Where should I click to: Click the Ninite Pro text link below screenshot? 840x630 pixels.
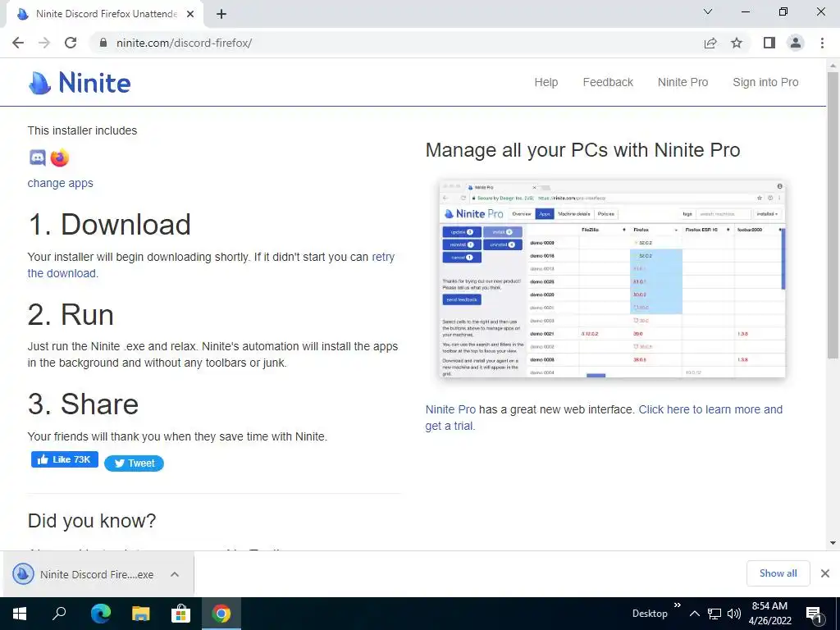(450, 410)
